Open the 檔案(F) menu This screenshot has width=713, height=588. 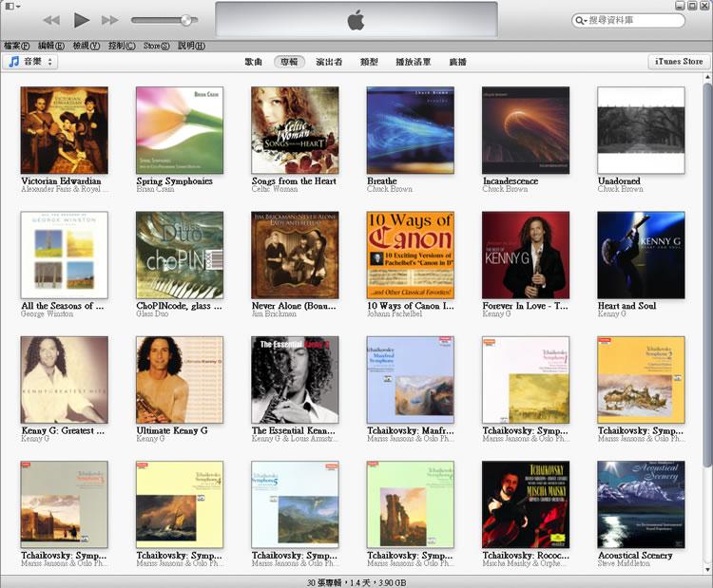tap(17, 46)
